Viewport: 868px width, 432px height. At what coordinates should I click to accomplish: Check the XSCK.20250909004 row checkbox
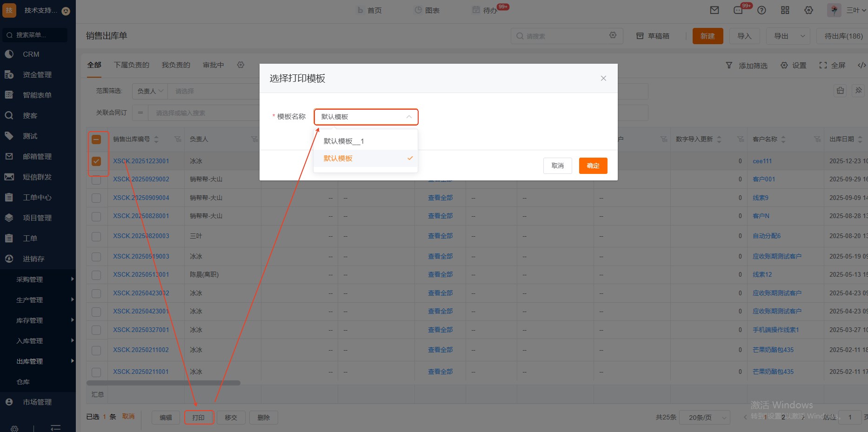coord(96,198)
